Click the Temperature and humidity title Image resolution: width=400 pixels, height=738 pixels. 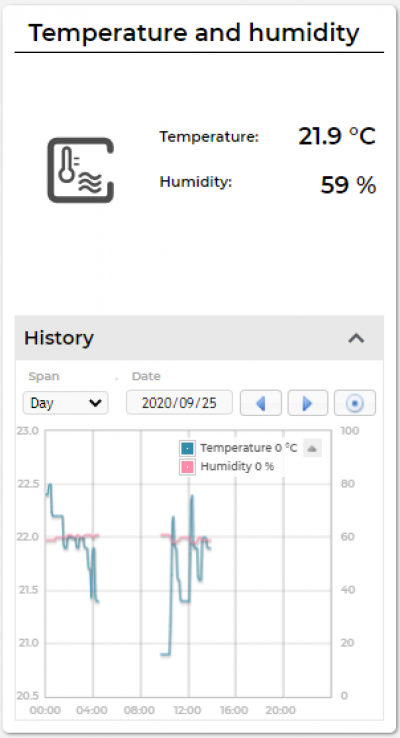[194, 32]
